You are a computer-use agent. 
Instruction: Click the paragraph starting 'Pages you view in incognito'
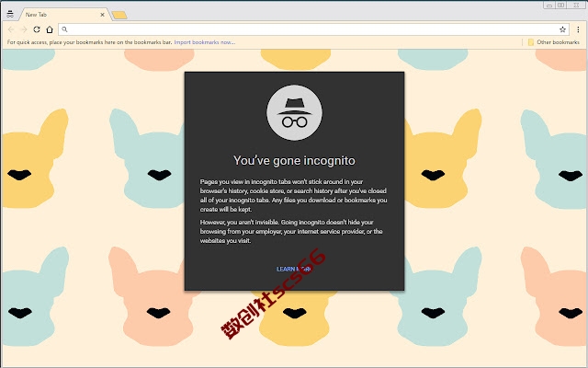[294, 195]
